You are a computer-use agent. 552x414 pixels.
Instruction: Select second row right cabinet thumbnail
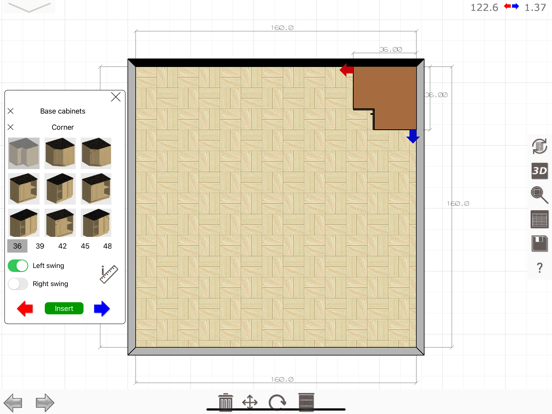tap(96, 189)
